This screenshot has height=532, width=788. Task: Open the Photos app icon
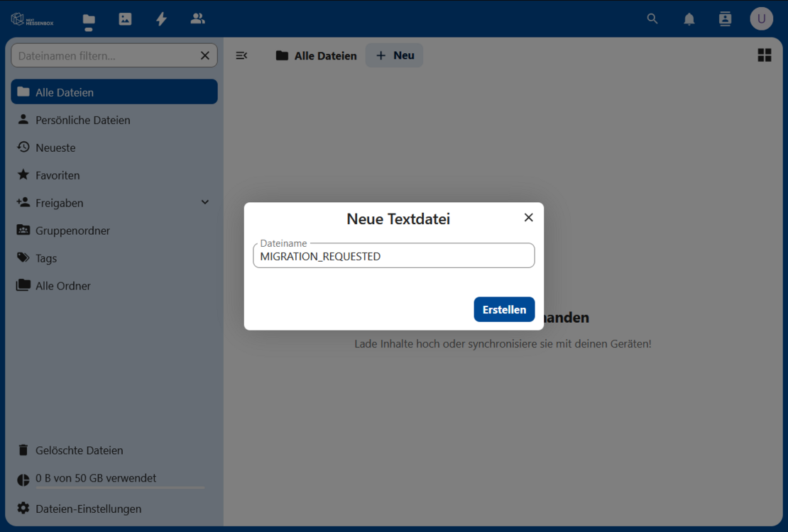coord(125,19)
